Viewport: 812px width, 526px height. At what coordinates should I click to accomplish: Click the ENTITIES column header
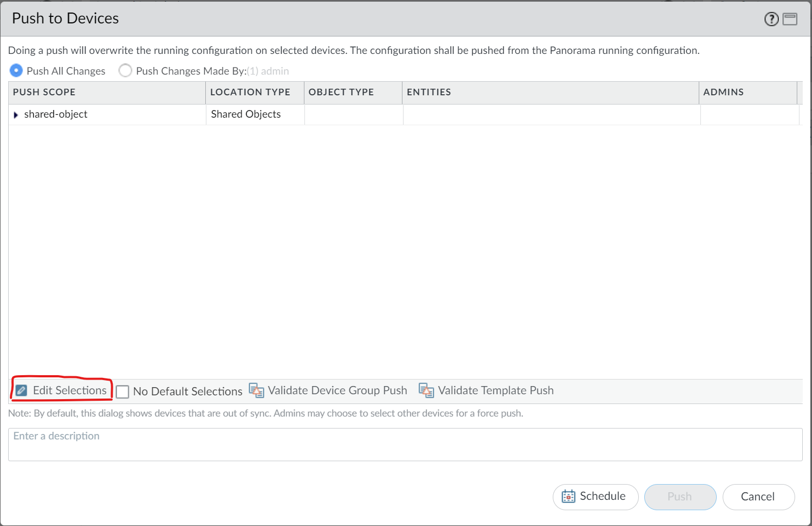tap(551, 93)
